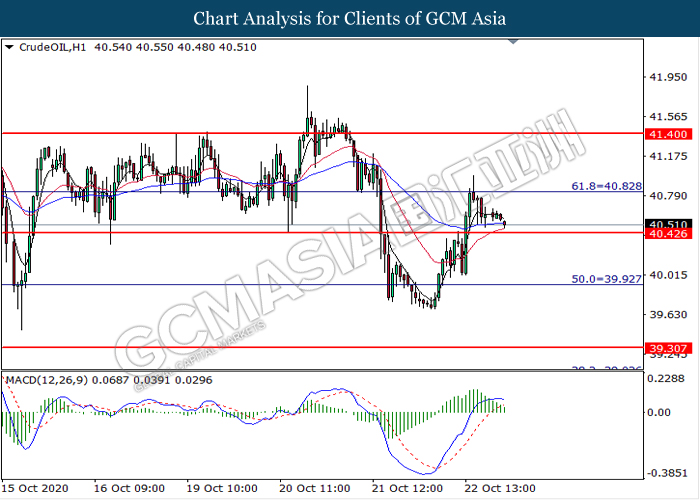The height and width of the screenshot is (500, 700).
Task: Click the MACD zero level 0.00 label
Action: click(659, 412)
